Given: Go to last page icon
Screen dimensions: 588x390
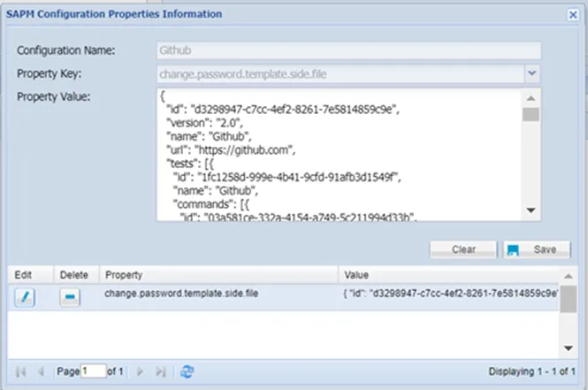Looking at the screenshot, I should click(161, 371).
